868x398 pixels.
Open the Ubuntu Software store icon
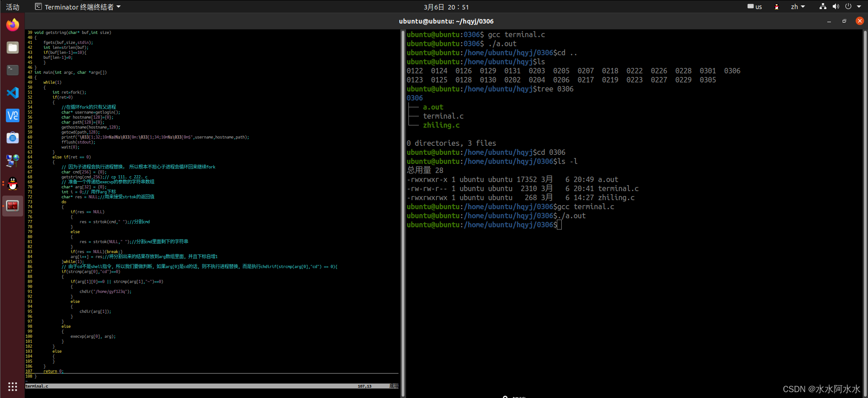(13, 138)
